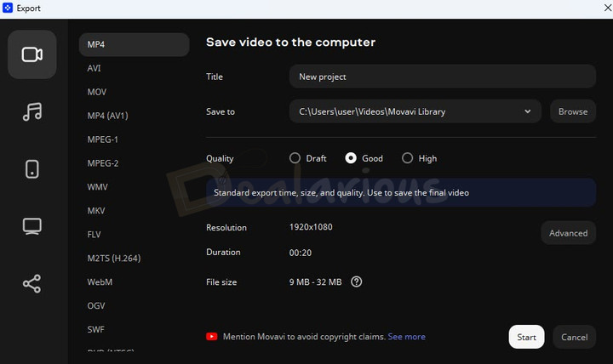The image size is (613, 364).
Task: Click the file size help question icon
Action: (x=356, y=282)
